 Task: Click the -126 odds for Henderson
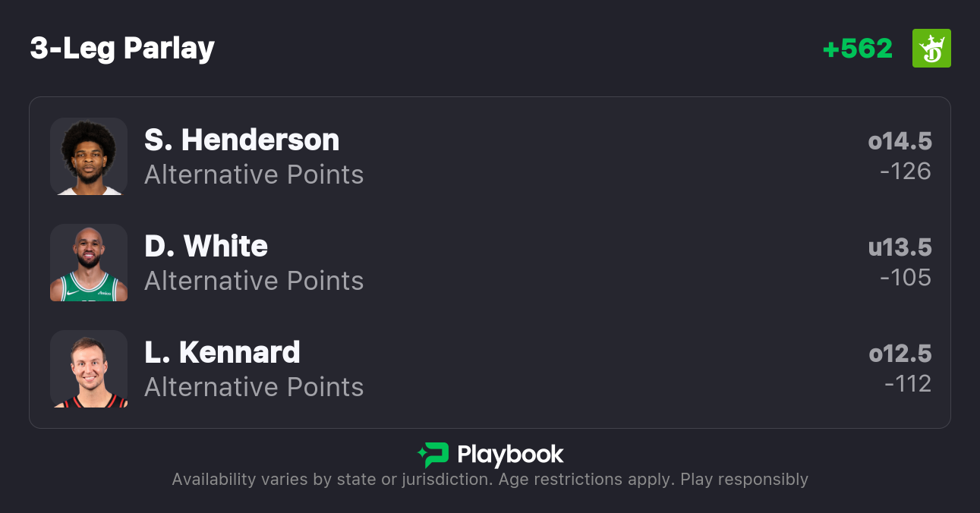click(905, 172)
